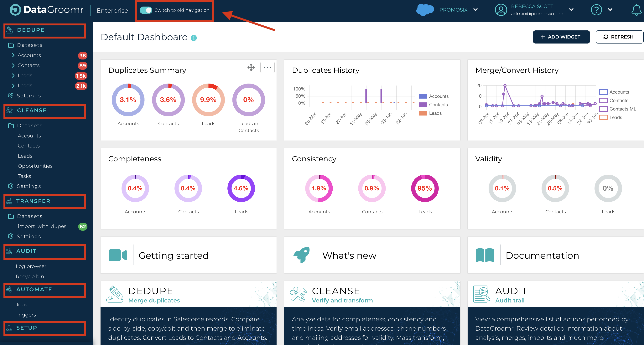Open the Duplicates Summary three-dot menu
Image resolution: width=644 pixels, height=345 pixels.
267,67
